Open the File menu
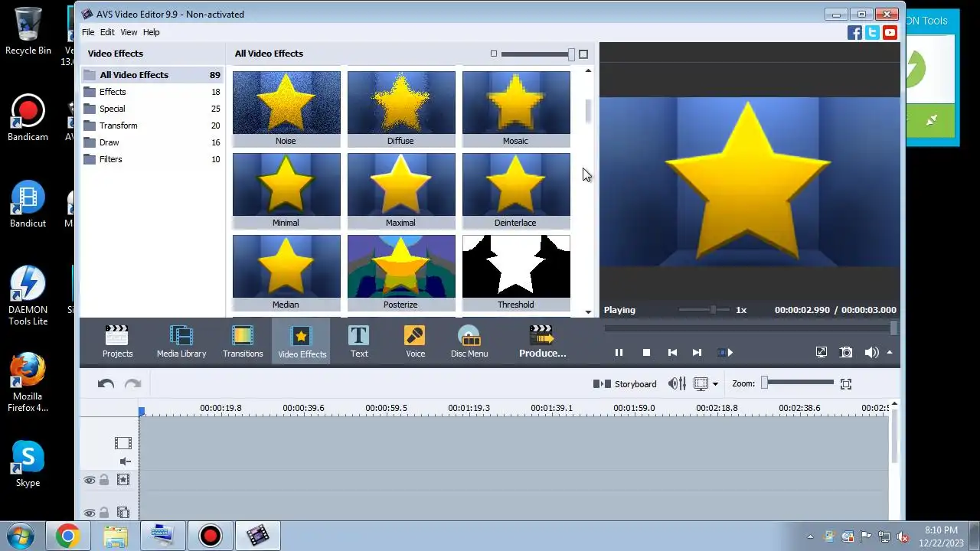 tap(88, 32)
